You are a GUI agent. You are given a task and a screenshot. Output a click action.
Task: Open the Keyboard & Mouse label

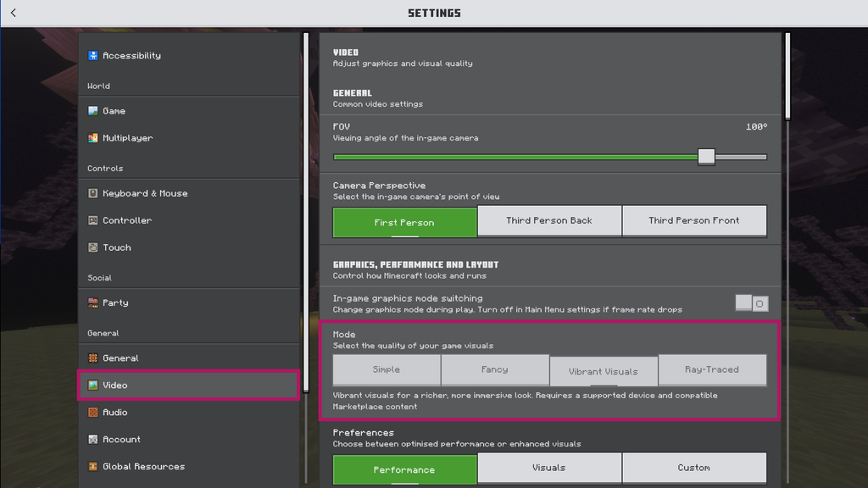(145, 193)
